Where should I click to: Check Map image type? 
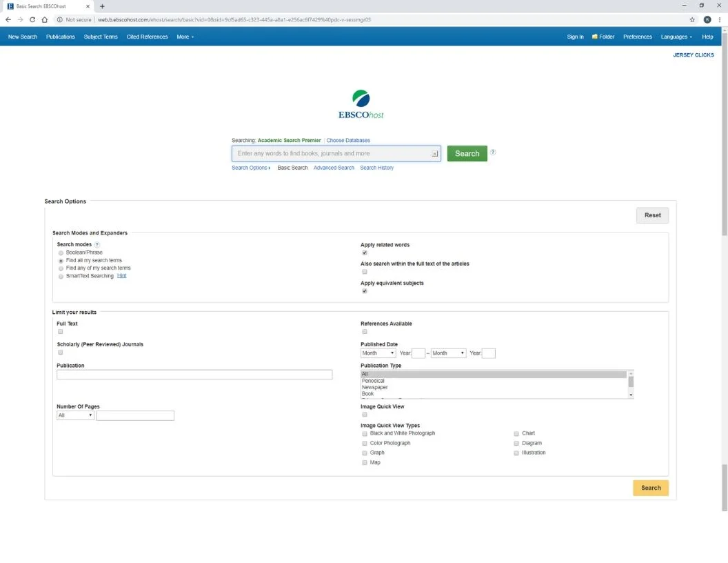click(x=365, y=463)
